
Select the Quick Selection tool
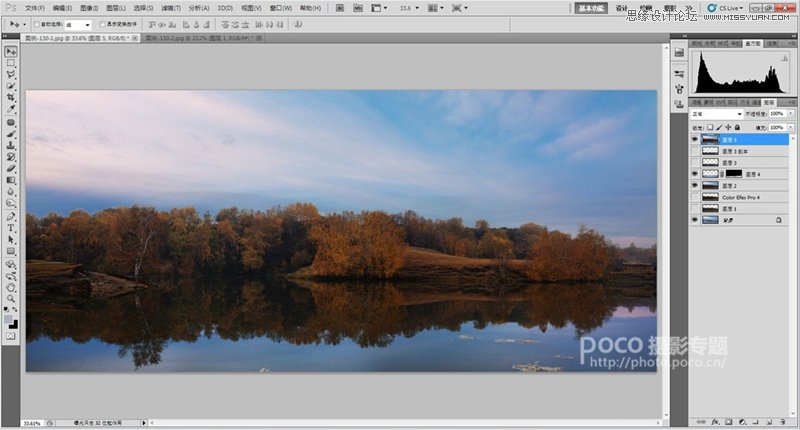pyautogui.click(x=11, y=86)
